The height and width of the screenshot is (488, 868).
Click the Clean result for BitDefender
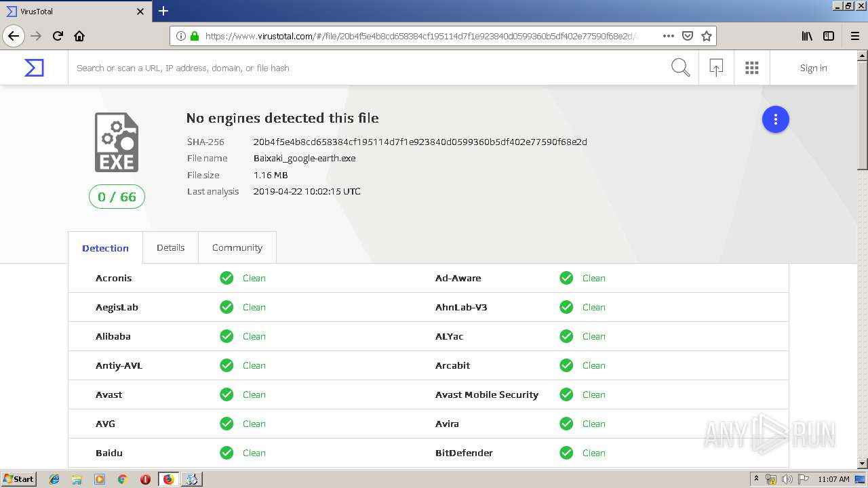tap(593, 453)
